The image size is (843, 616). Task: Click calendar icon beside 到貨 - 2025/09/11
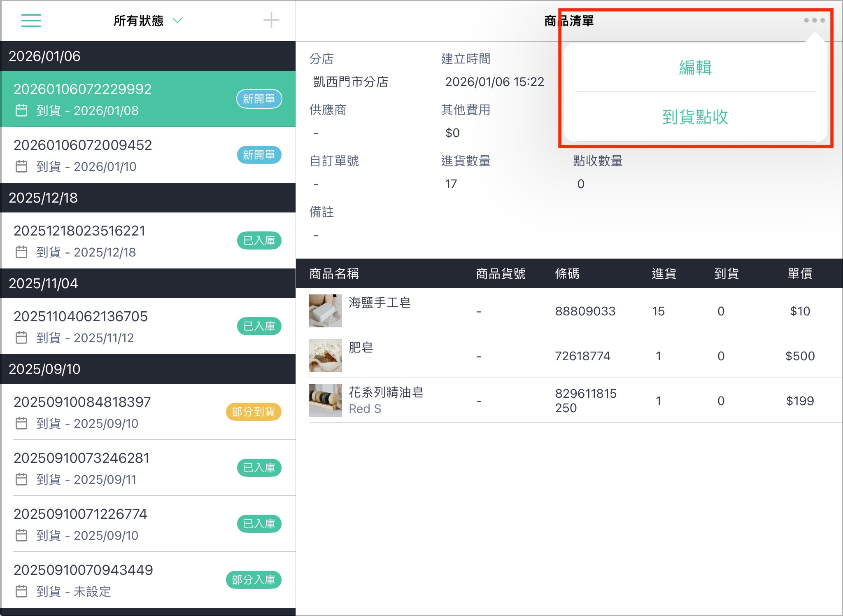pos(21,479)
